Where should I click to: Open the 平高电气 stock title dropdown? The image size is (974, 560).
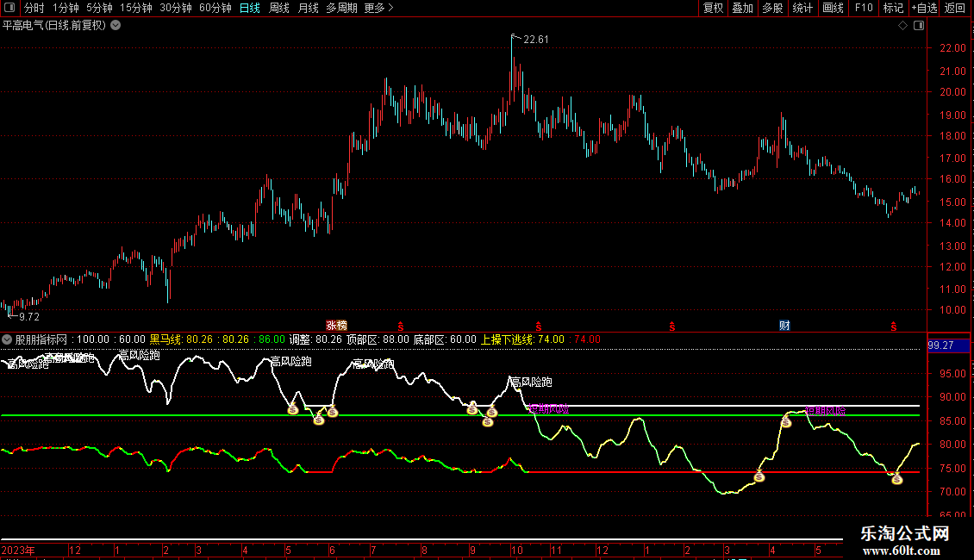pyautogui.click(x=116, y=26)
